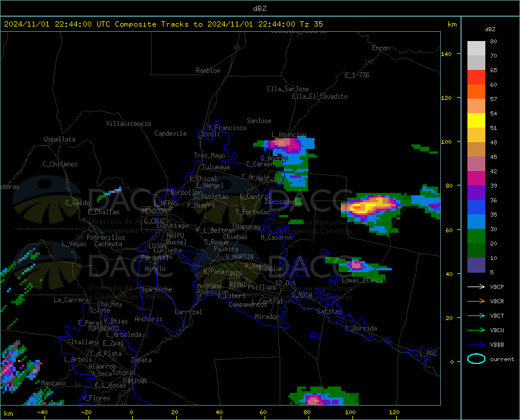Click the Villavicencio label on map
Viewport: 520px width, 420px height.
tap(128, 124)
